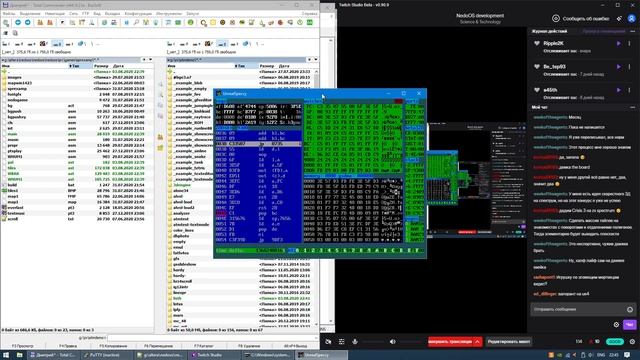
Task: Open the Файлы menu in Total Commander
Action: pos(9,13)
